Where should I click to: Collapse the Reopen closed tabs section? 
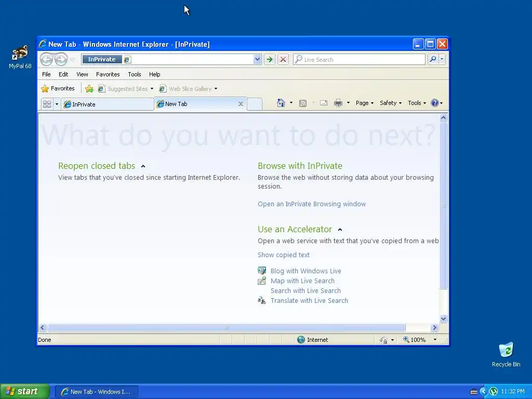(x=143, y=166)
